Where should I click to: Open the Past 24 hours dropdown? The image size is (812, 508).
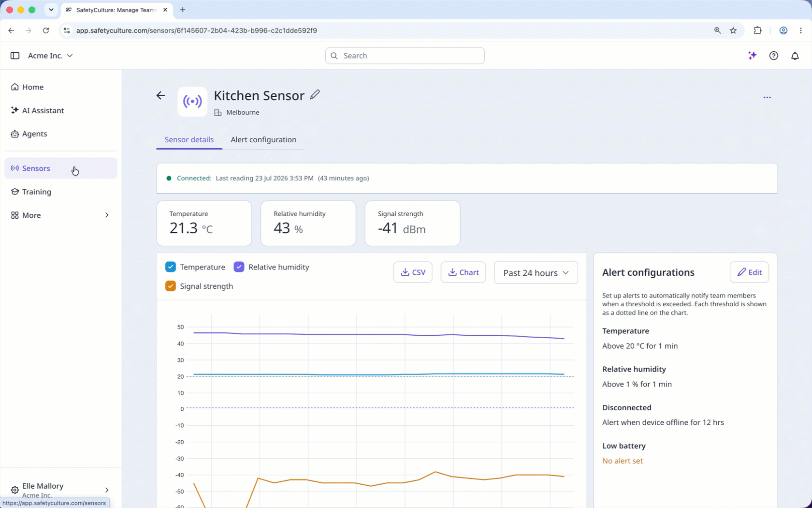536,273
